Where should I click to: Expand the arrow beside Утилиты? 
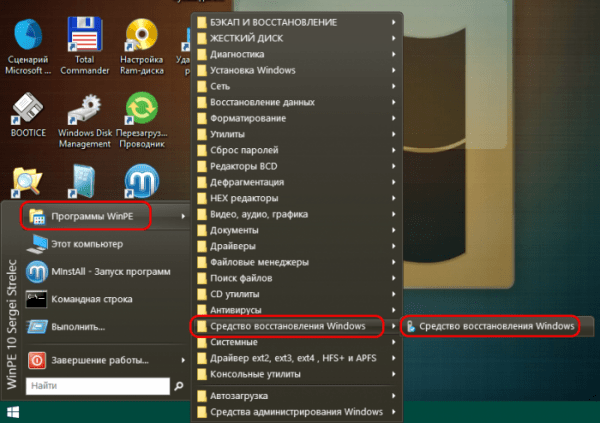393,134
